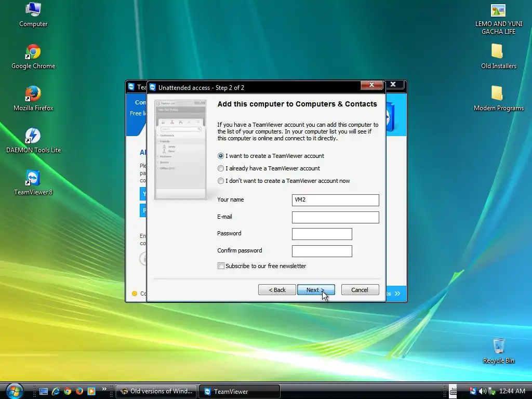Open the Computer desktop icon
Screen dimensions: 532x399
click(33, 15)
